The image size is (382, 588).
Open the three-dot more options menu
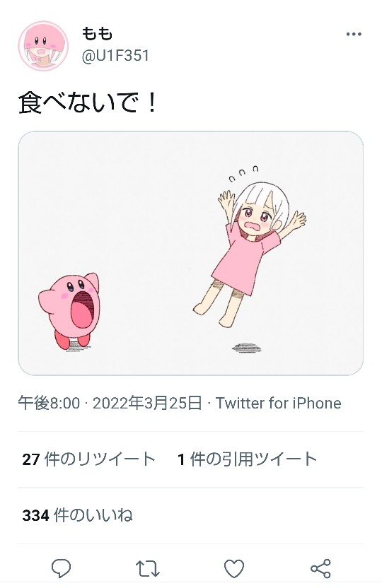pos(354,34)
